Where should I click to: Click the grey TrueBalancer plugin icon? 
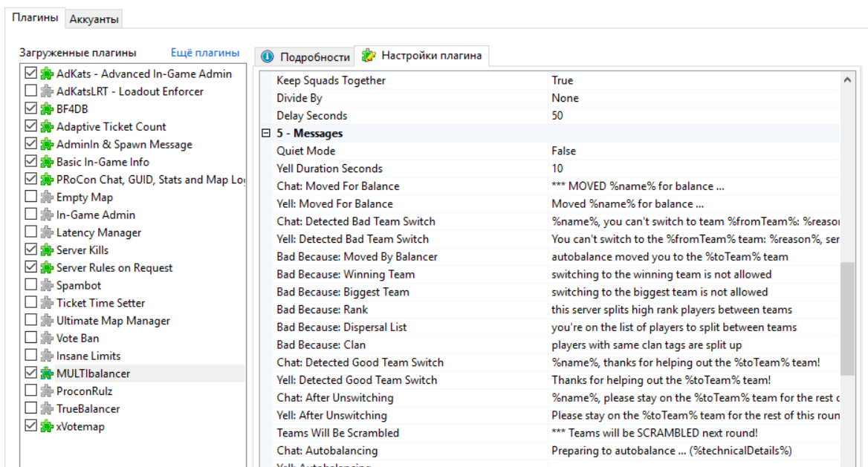47,409
